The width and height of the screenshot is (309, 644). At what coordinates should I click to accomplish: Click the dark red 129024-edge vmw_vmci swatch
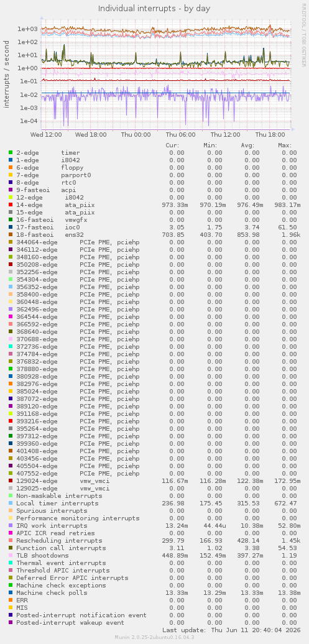click(x=11, y=481)
